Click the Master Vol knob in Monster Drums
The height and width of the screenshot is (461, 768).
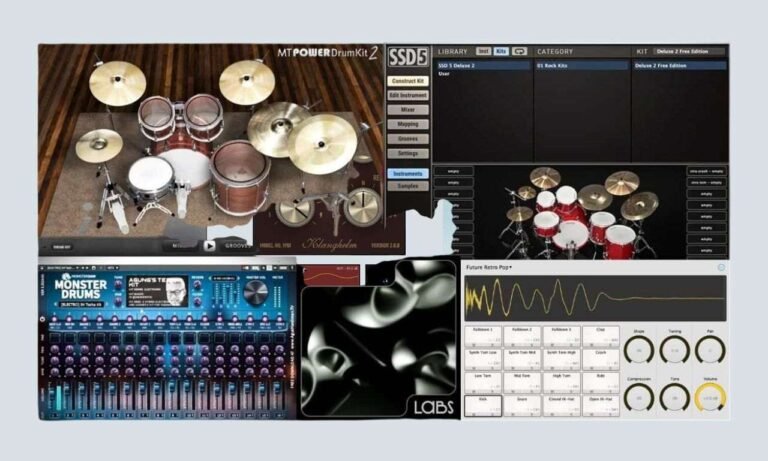coord(255,292)
